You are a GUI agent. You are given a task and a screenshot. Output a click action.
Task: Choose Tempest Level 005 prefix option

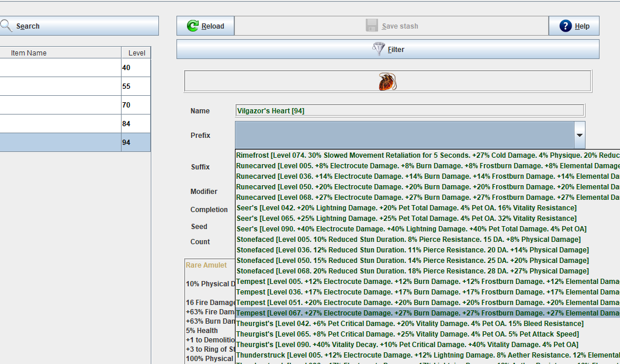427,282
